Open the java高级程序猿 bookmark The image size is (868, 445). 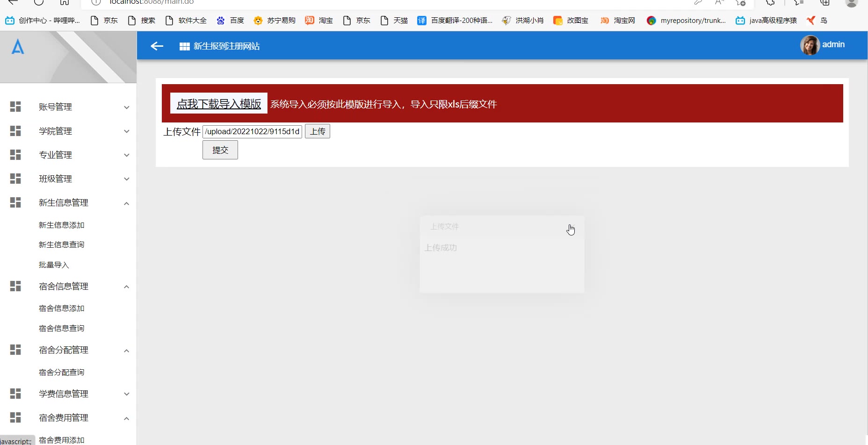coord(767,20)
